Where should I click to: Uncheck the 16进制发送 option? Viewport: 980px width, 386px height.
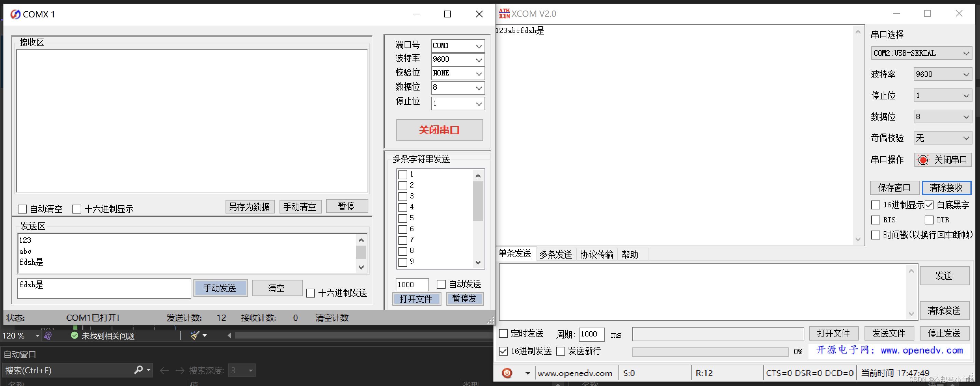point(503,351)
